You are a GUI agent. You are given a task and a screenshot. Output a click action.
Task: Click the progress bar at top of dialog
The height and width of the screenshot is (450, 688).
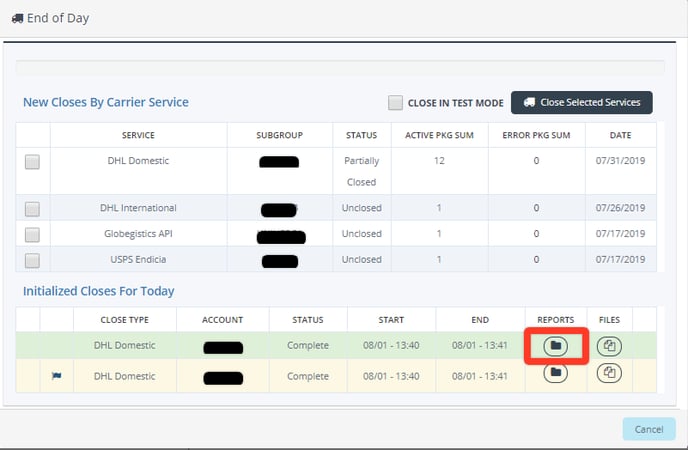(340, 68)
